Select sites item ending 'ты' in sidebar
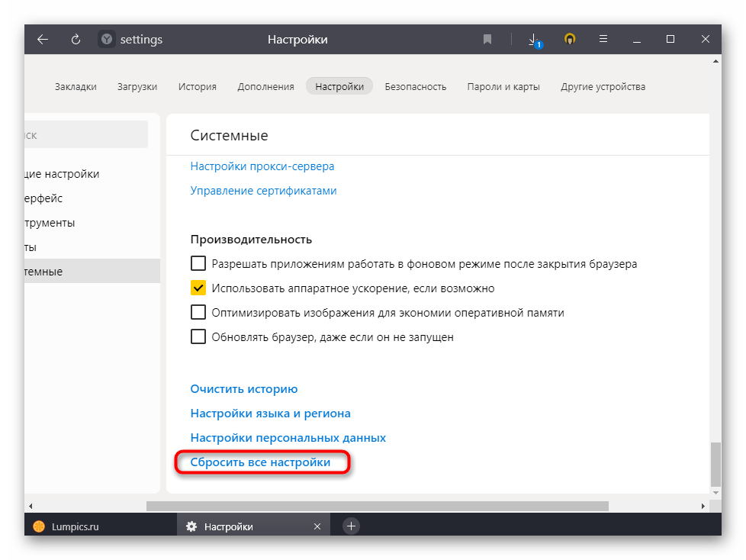 tap(92, 247)
